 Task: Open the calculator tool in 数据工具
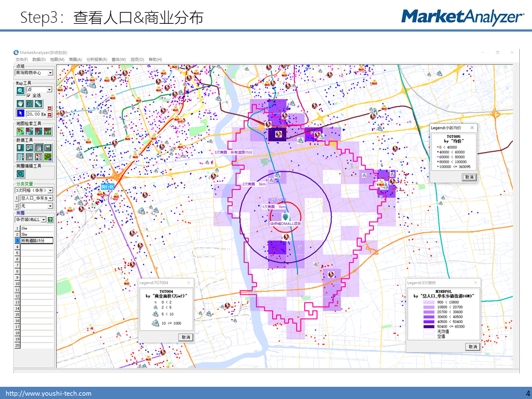pyautogui.click(x=48, y=147)
